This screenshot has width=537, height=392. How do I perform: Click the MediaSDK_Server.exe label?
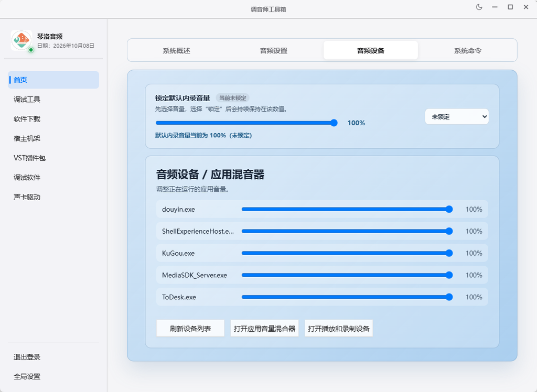(x=195, y=275)
